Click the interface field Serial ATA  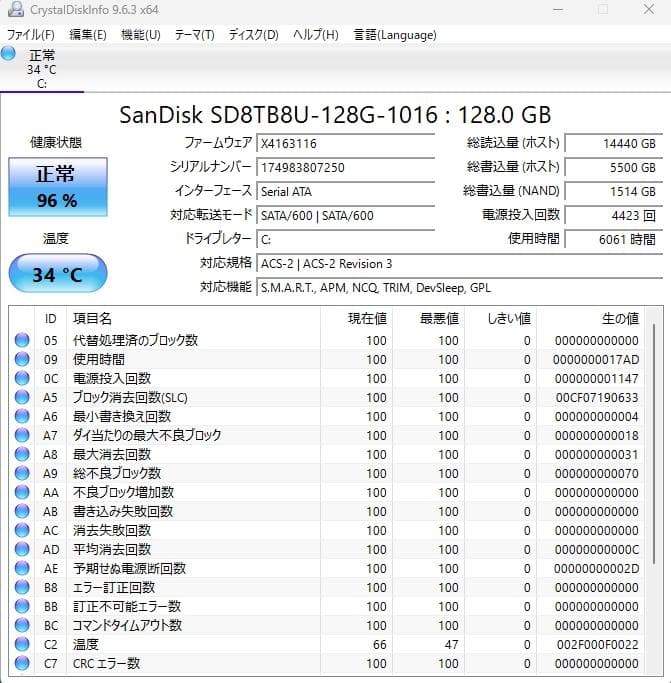coord(346,191)
